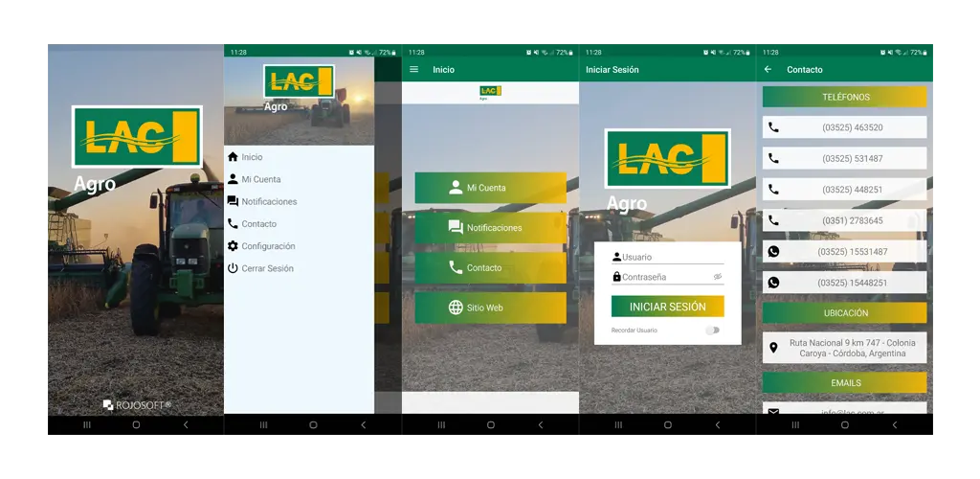
Task: Call phone number (03525) 448251
Action: pyautogui.click(x=844, y=190)
